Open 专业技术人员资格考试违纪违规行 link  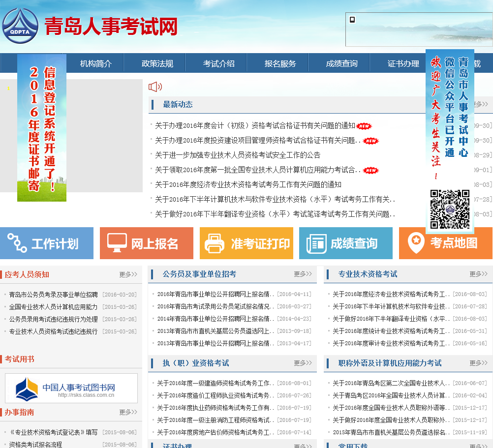tap(54, 331)
